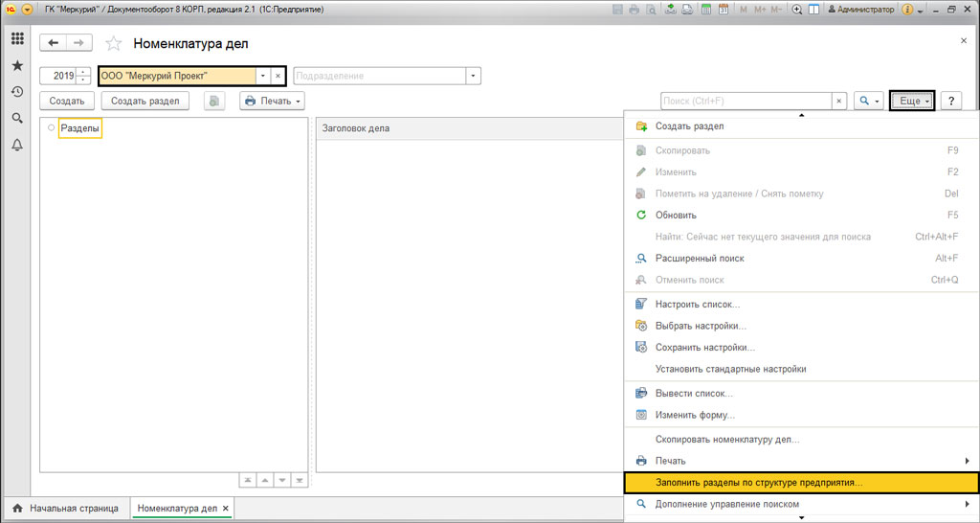Click the Создать button
Viewport: 980px width, 523px height.
tap(67, 101)
